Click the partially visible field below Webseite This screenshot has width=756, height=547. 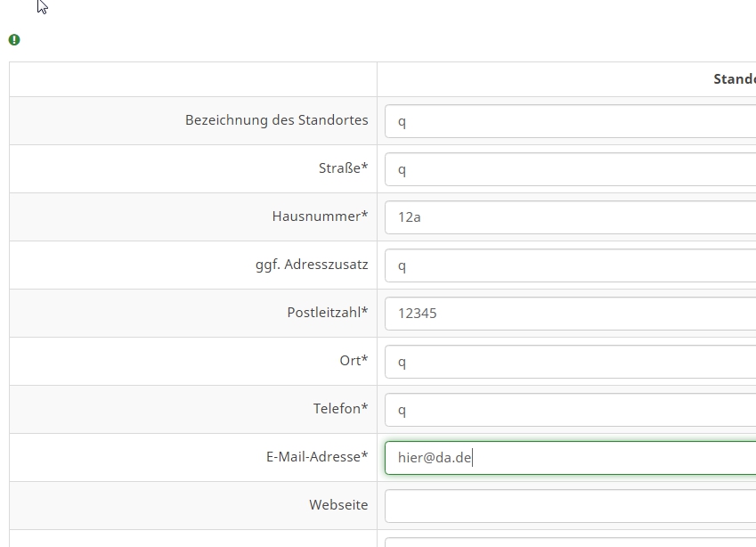tap(571, 543)
